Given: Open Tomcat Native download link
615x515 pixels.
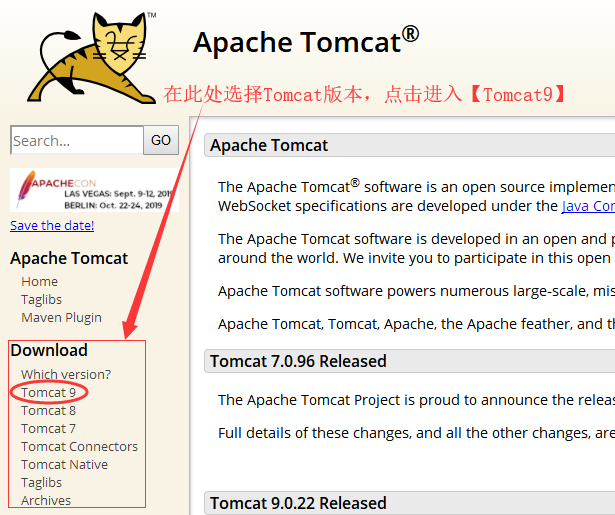Looking at the screenshot, I should [x=65, y=465].
